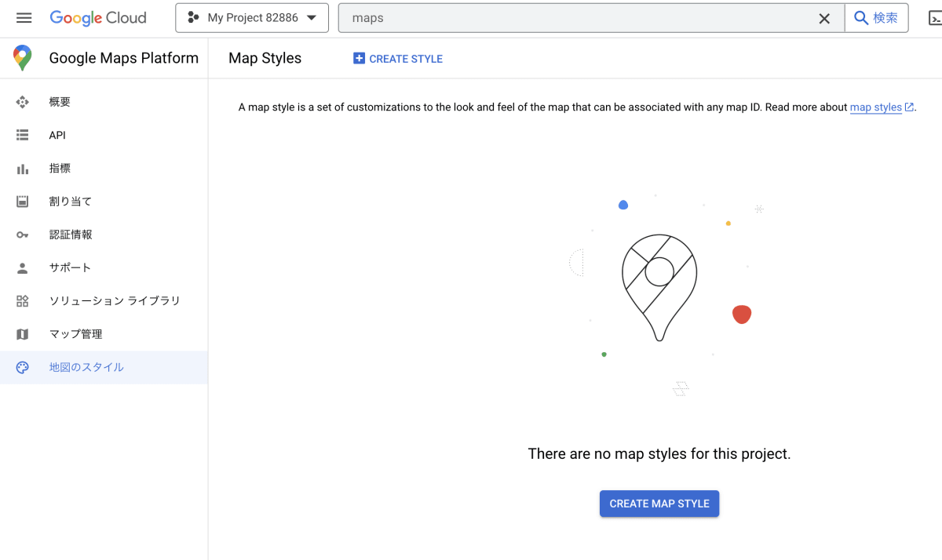Open the 概要 overview page
The image size is (942, 560).
104,102
